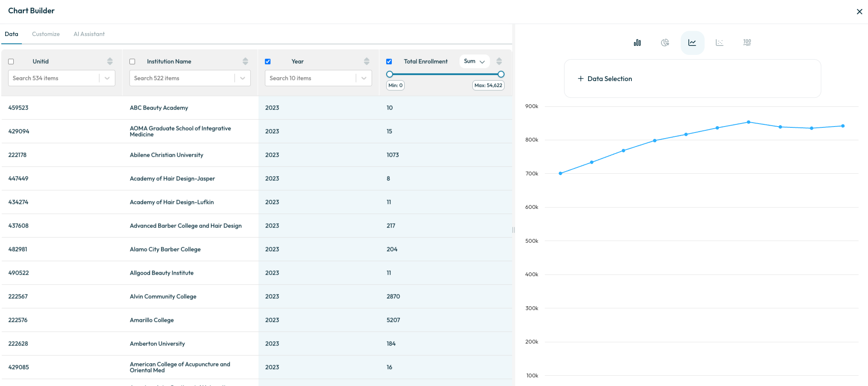The image size is (868, 386).
Task: Select the pie chart type icon
Action: pyautogui.click(x=665, y=42)
